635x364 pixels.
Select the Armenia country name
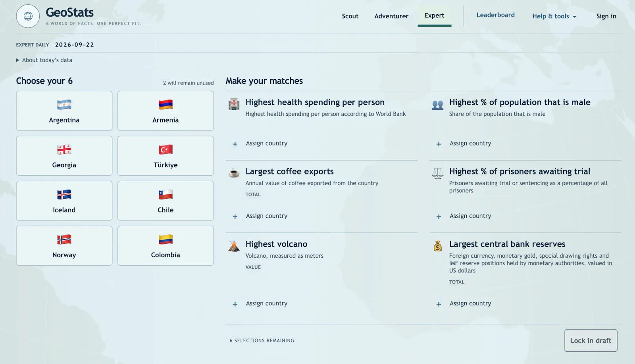click(165, 120)
